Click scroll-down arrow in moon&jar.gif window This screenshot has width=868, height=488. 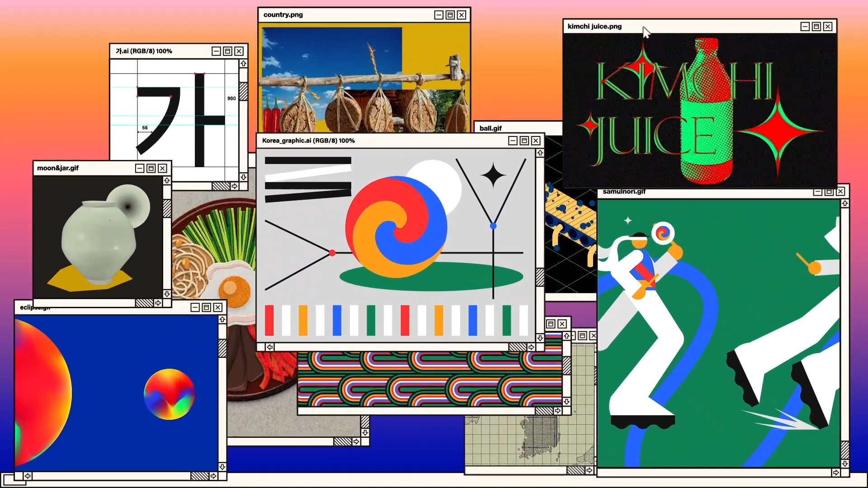pyautogui.click(x=167, y=294)
